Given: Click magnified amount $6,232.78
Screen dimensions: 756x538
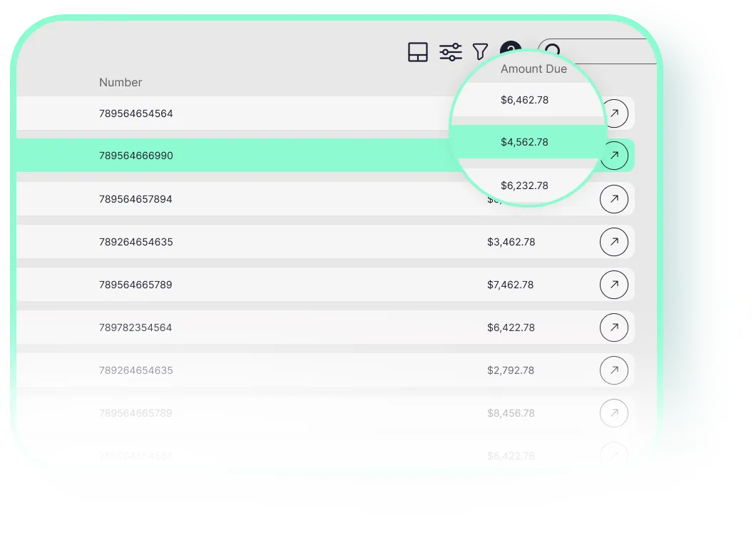Looking at the screenshot, I should [x=525, y=186].
